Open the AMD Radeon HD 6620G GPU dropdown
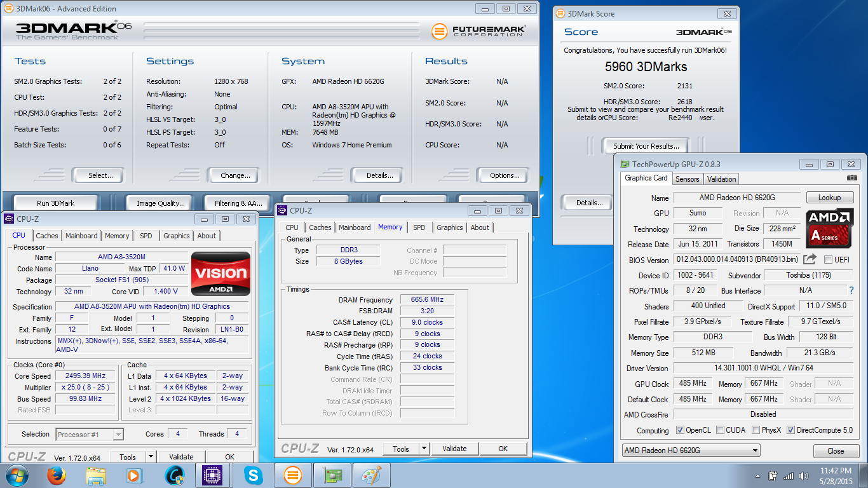868x488 pixels. [x=691, y=451]
